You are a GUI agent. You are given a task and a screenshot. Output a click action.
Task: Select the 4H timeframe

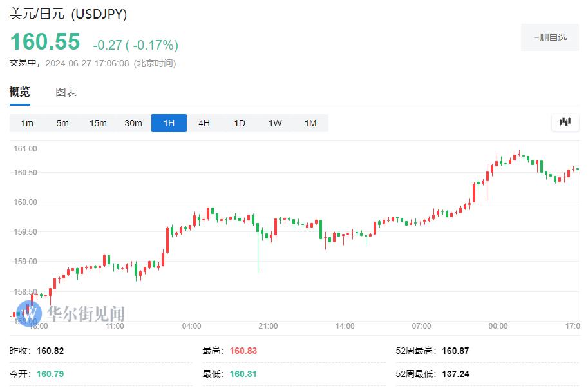click(204, 123)
